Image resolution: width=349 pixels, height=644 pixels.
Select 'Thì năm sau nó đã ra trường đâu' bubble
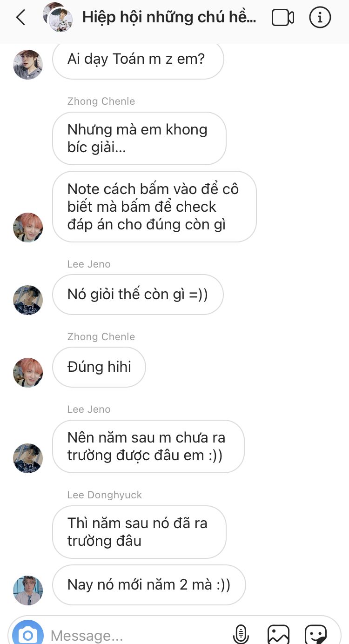pos(139,532)
